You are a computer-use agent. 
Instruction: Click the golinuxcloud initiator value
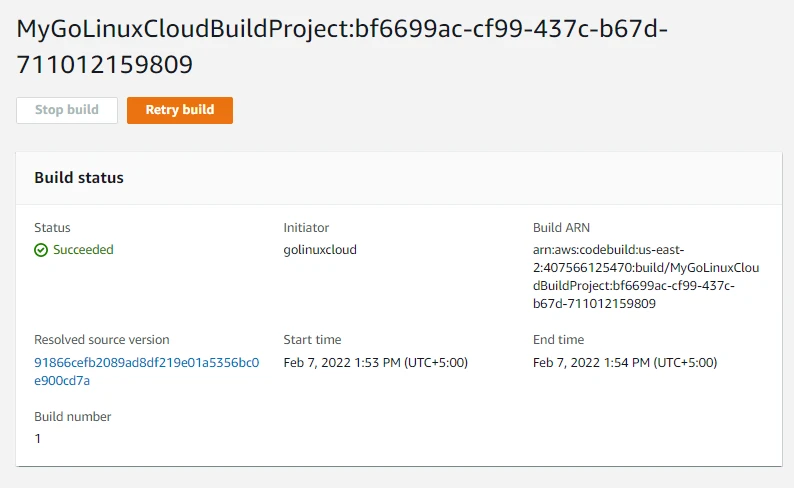pos(320,250)
